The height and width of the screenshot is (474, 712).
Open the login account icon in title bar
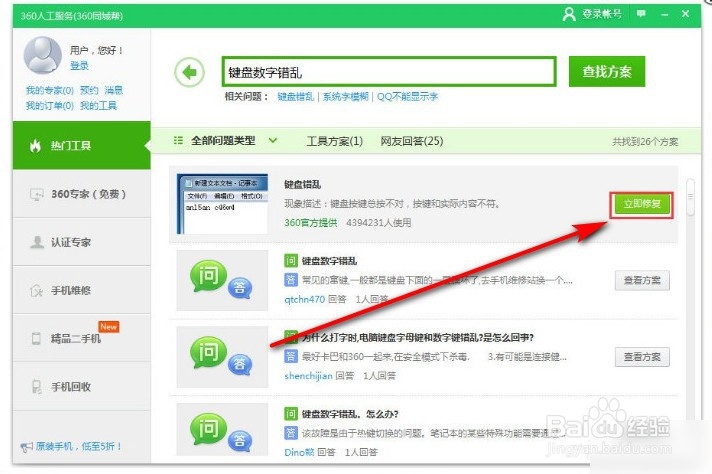click(x=569, y=15)
